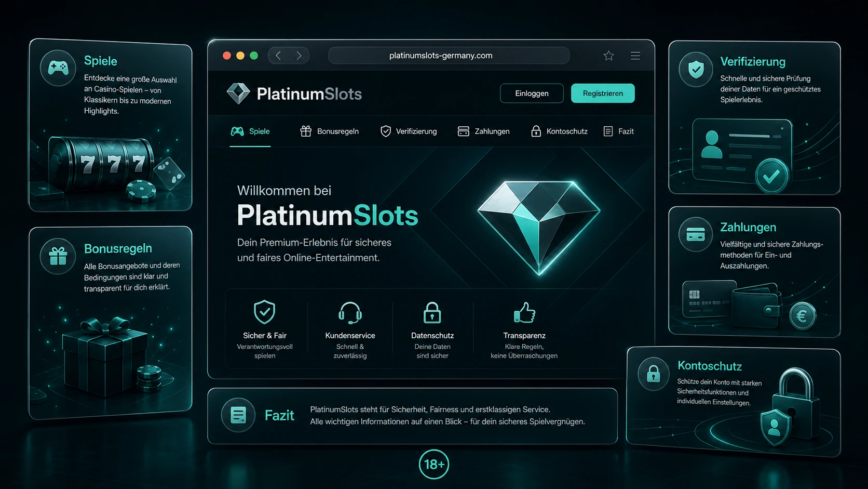Click the 'Sicher & Fair' label
Screen dimensions: 868x489
(x=265, y=336)
